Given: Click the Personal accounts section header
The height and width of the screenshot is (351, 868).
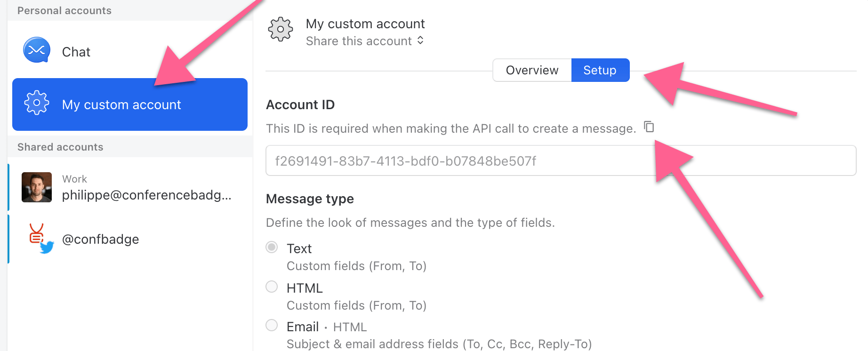Looking at the screenshot, I should click(x=64, y=10).
